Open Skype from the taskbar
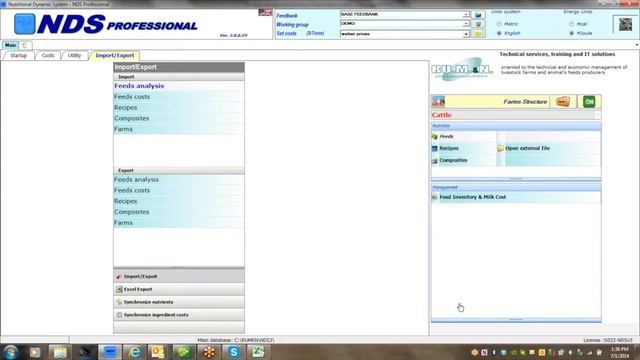This screenshot has height=360, width=640. pos(233,352)
